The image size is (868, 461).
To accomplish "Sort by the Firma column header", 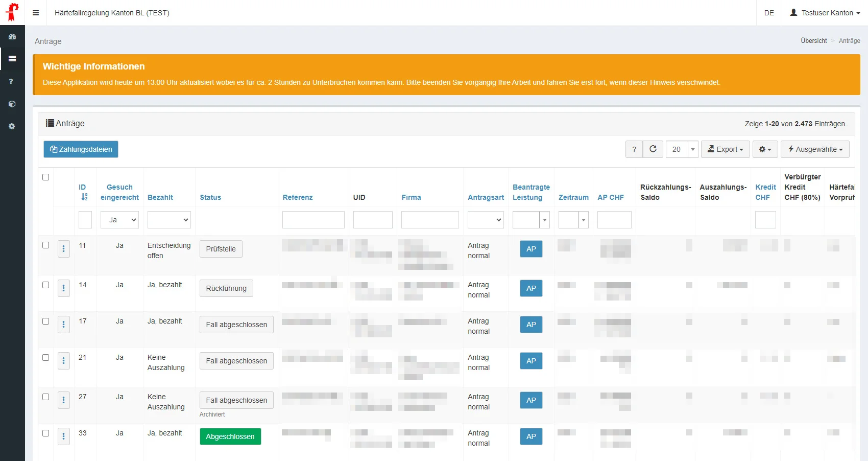I will pos(411,197).
